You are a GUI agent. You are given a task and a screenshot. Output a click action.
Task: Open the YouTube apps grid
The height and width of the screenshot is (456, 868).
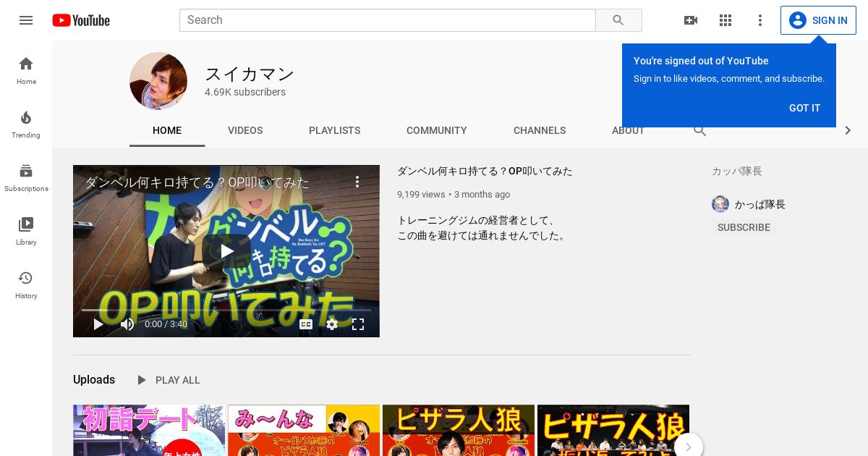(x=726, y=20)
